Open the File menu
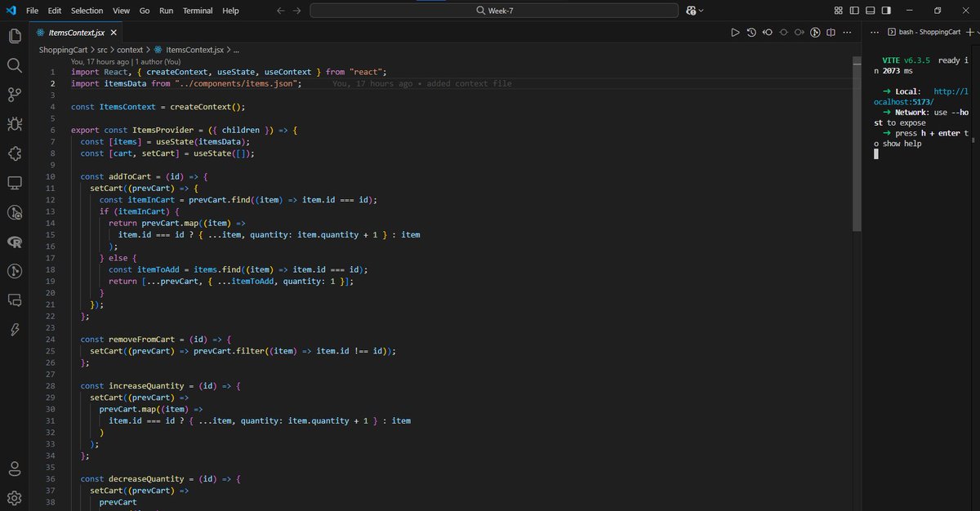980x511 pixels. pos(33,11)
